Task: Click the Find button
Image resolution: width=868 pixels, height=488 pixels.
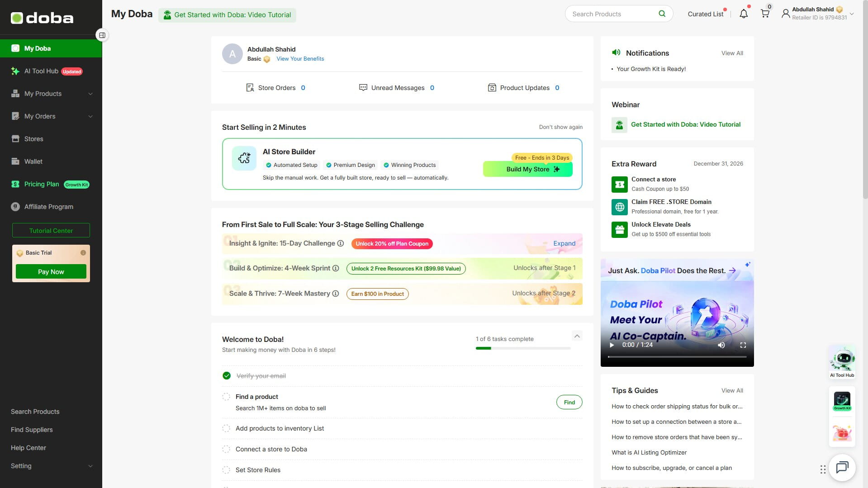Action: click(x=569, y=402)
